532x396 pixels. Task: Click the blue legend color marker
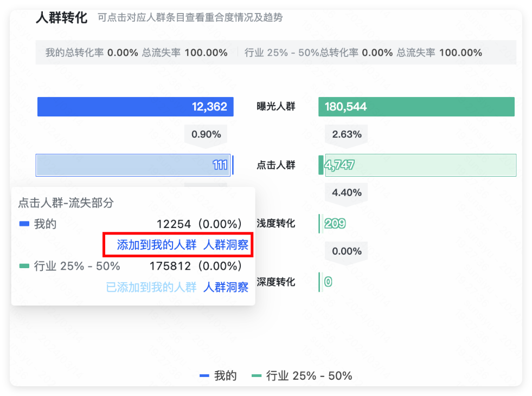point(205,375)
